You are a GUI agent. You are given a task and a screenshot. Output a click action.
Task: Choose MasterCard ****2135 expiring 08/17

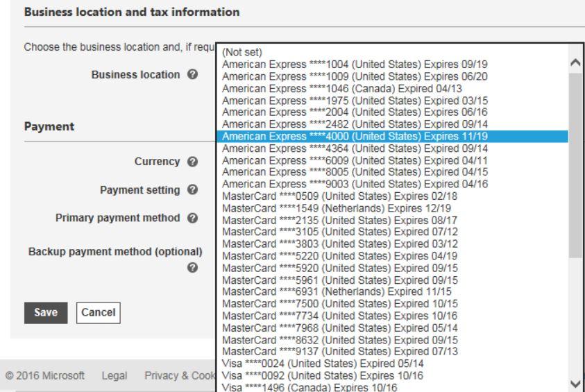tap(392, 220)
